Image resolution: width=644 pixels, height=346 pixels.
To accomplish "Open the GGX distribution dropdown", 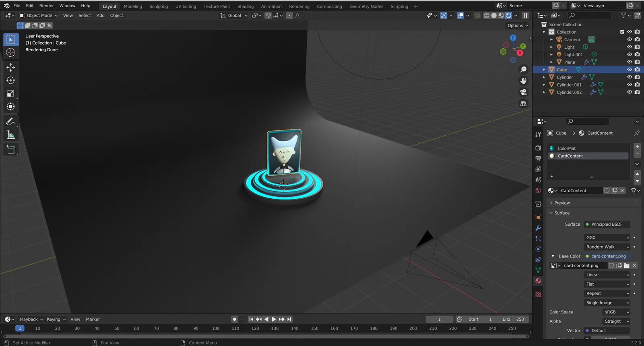I will pos(607,238).
